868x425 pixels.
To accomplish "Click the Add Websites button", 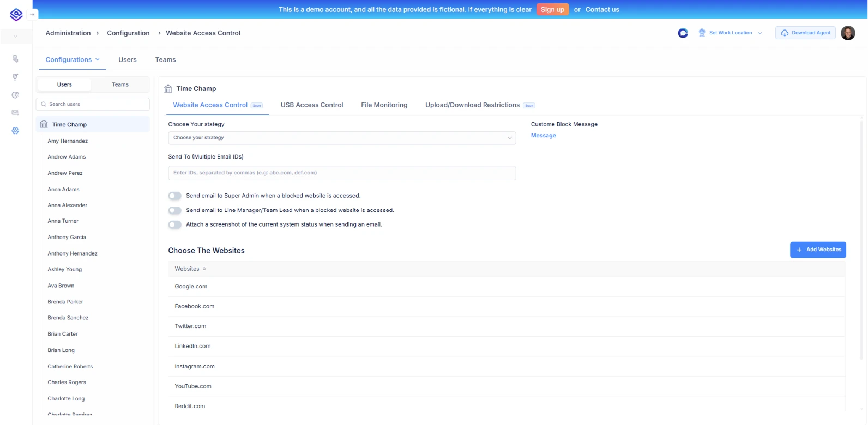I will [x=818, y=250].
